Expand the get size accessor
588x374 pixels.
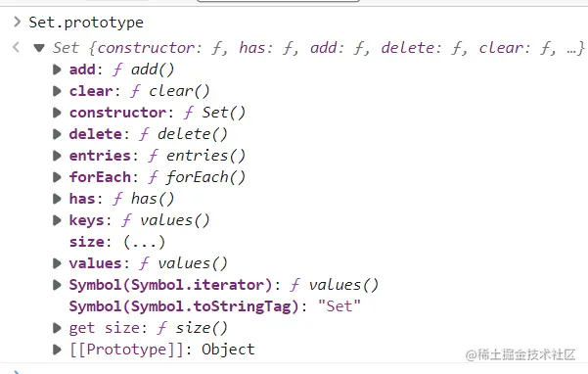(57, 328)
